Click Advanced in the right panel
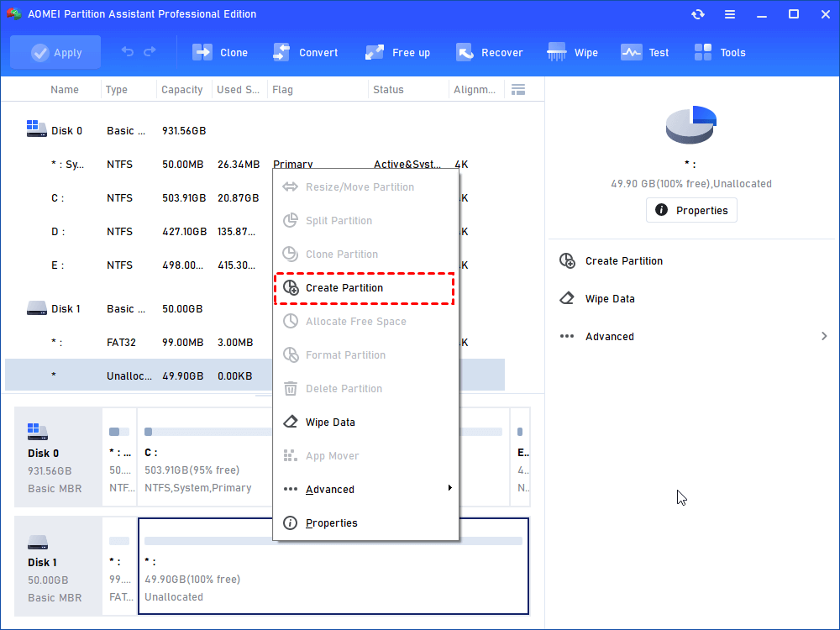The image size is (840, 630). pyautogui.click(x=610, y=337)
